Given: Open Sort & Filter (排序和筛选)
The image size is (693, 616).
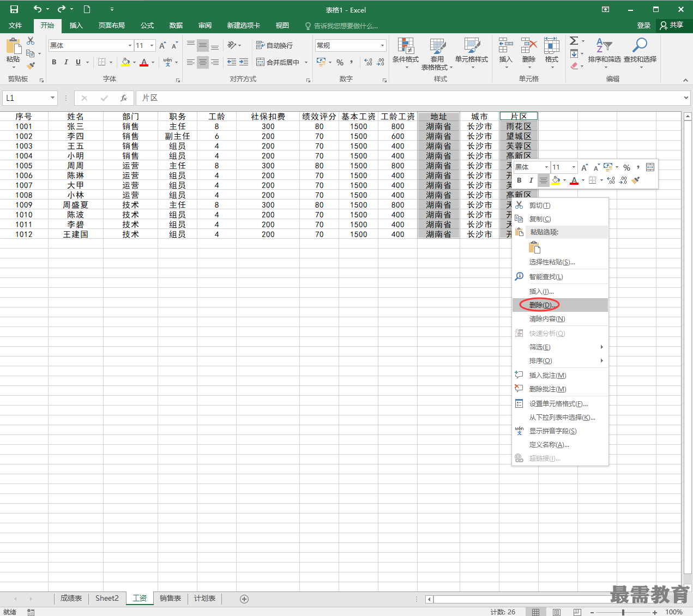Looking at the screenshot, I should 604,53.
